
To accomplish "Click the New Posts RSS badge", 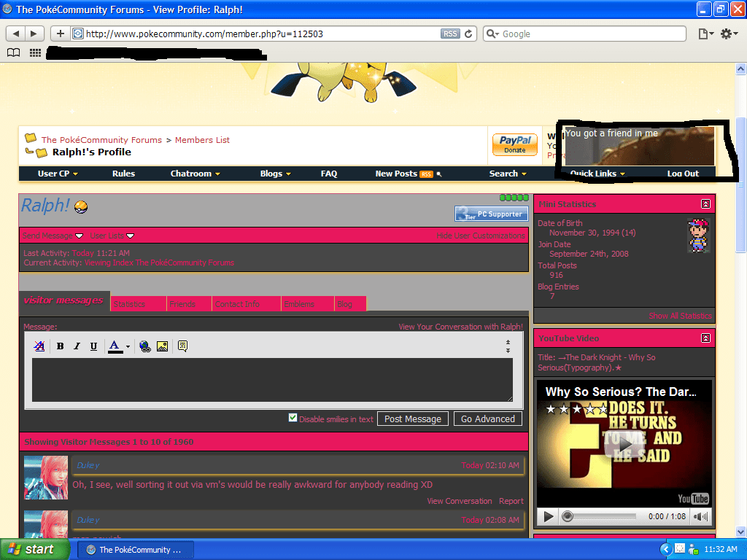I will coord(426,174).
